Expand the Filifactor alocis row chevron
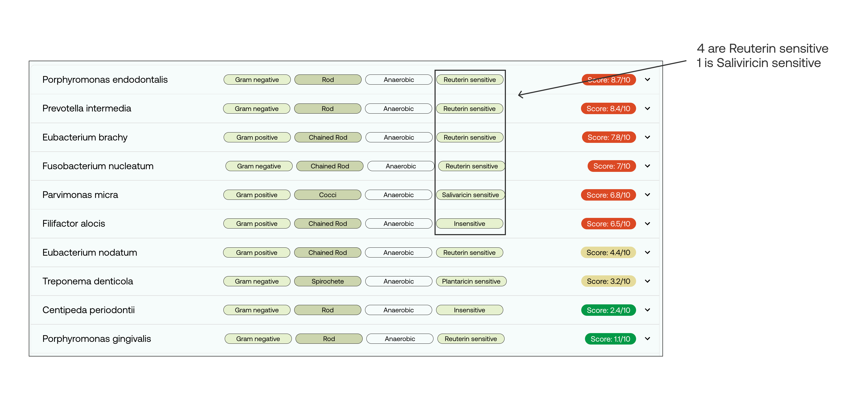 click(647, 223)
